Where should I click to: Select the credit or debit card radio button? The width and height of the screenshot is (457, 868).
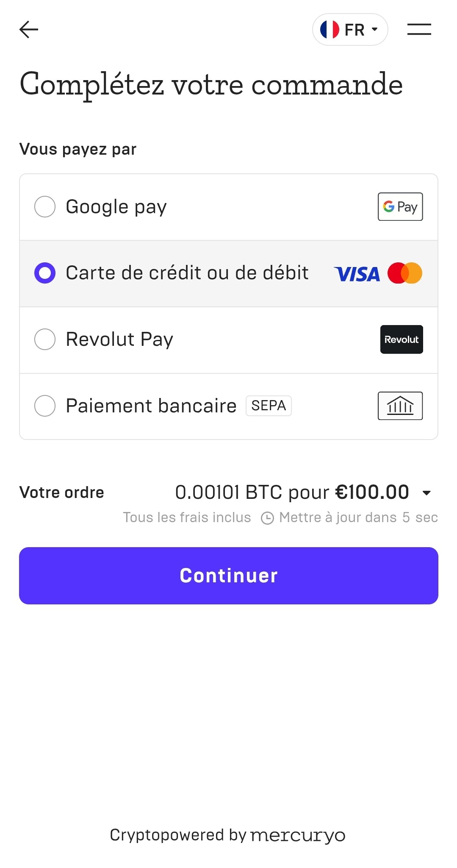(45, 273)
